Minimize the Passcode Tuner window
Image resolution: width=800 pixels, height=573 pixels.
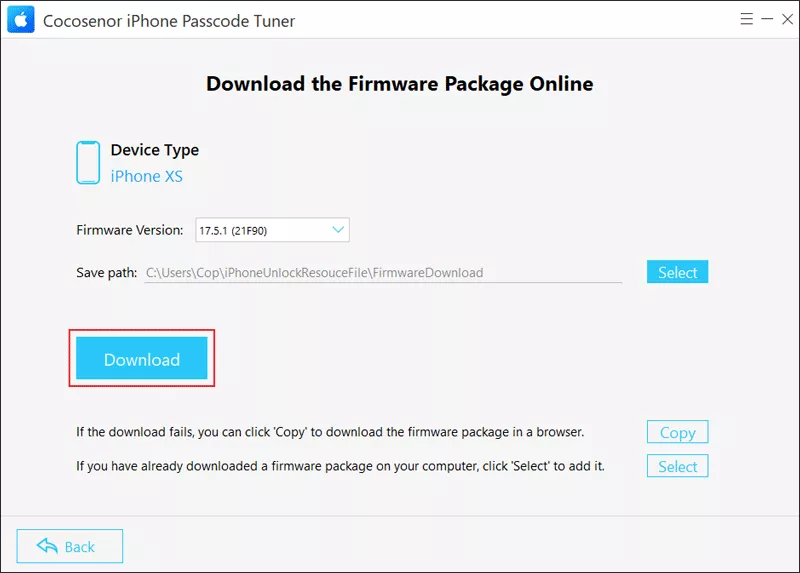[x=767, y=19]
